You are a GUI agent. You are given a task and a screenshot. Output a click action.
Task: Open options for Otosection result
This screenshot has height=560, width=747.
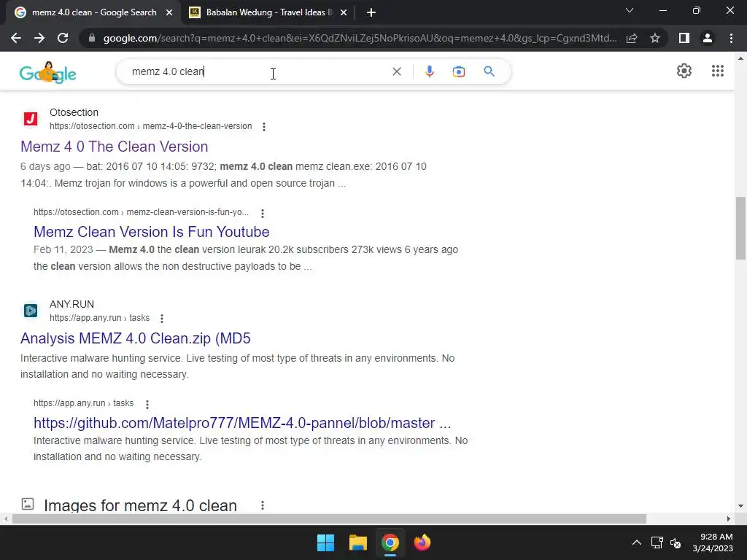264,127
